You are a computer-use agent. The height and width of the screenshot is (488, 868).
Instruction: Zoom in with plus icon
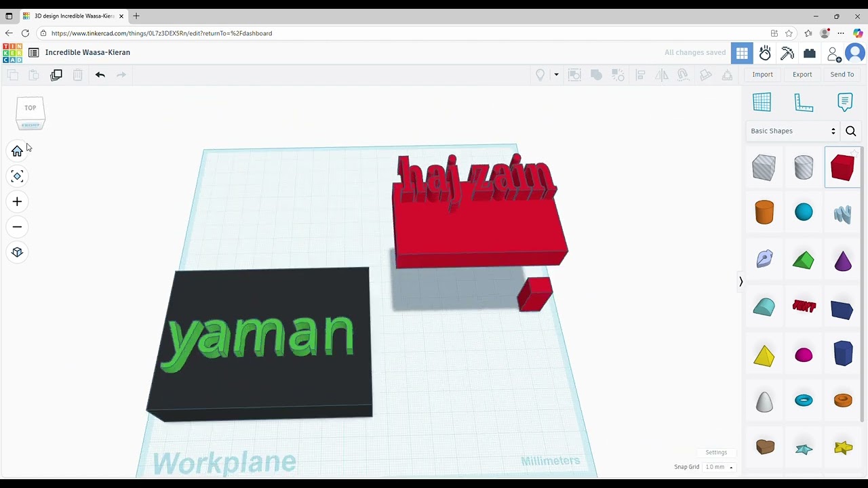click(x=17, y=201)
